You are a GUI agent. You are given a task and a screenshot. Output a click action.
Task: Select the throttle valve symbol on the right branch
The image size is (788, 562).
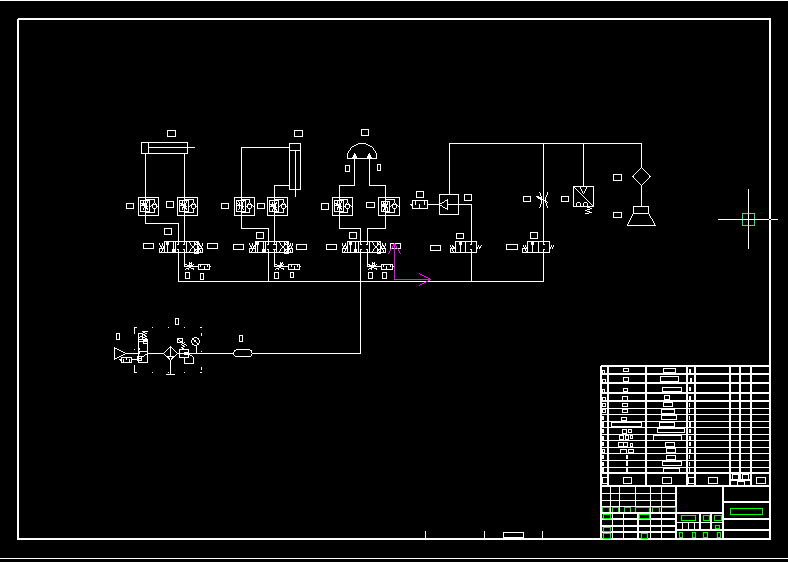coord(543,200)
